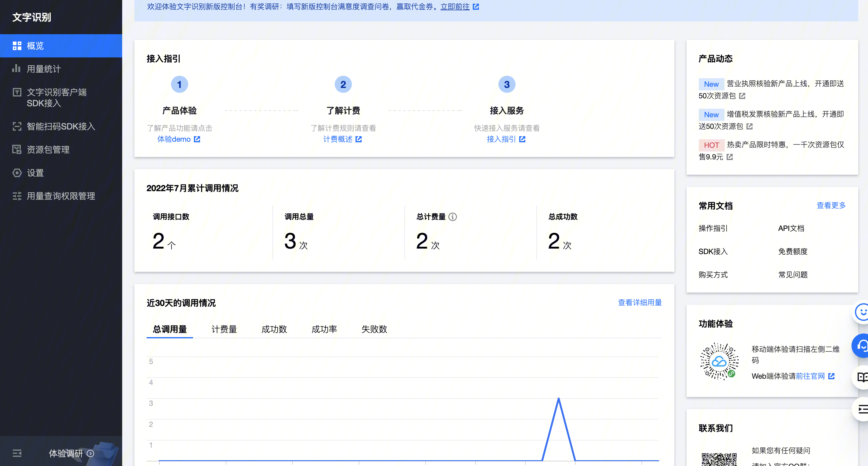Open the link icon after 送50次资源包 VAT invoice news
This screenshot has height=466, width=868.
pyautogui.click(x=750, y=126)
